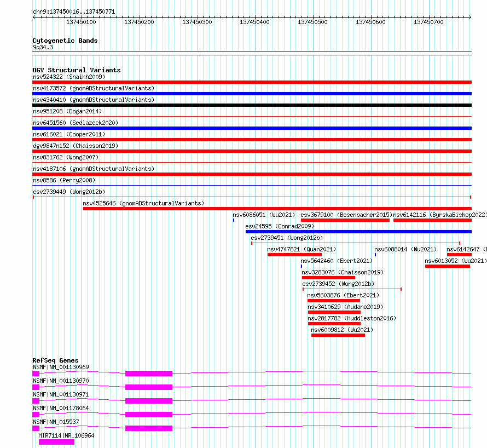Click the chr9:137450016..137450771 coordinate label
This screenshot has height=448, width=487.
click(x=74, y=12)
